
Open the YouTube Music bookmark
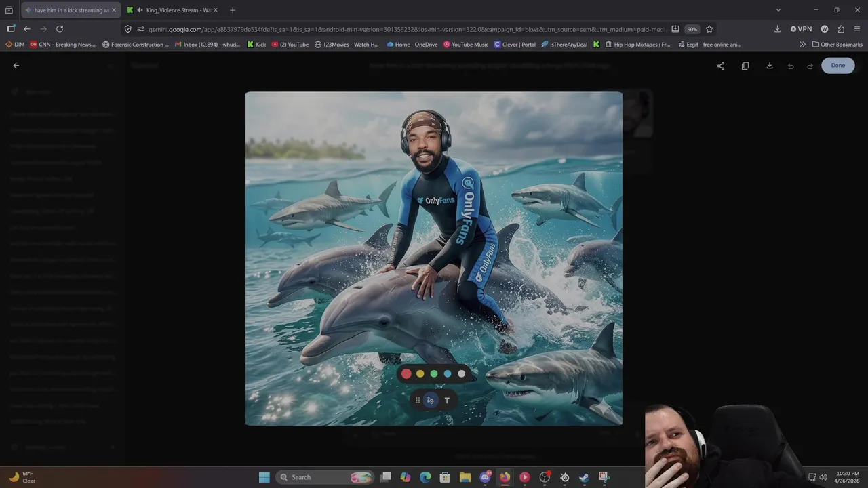click(x=466, y=45)
